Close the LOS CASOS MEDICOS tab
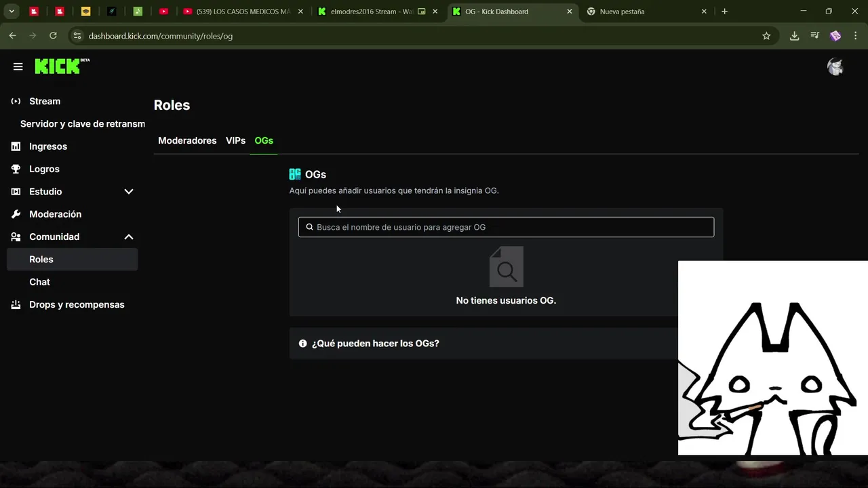The image size is (868, 488). pos(300,12)
